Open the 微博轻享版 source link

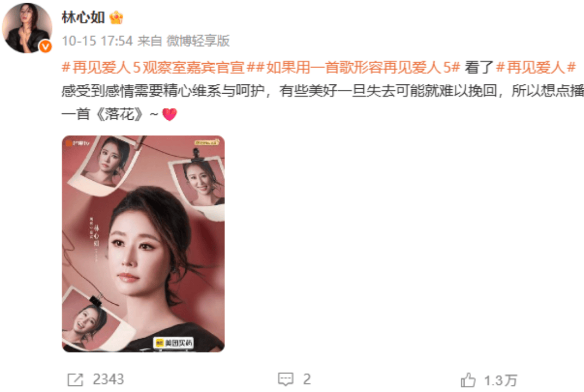click(x=198, y=41)
